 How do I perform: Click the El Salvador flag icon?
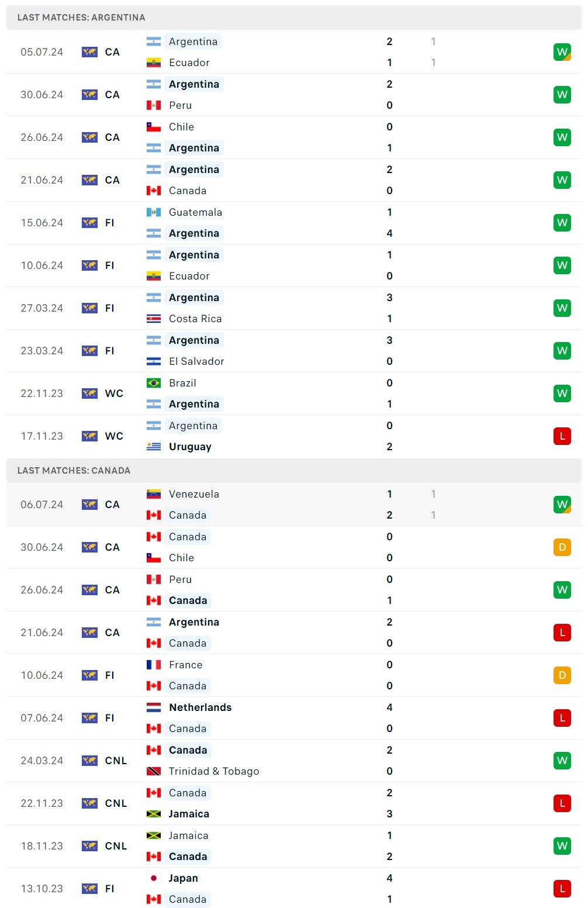point(154,361)
